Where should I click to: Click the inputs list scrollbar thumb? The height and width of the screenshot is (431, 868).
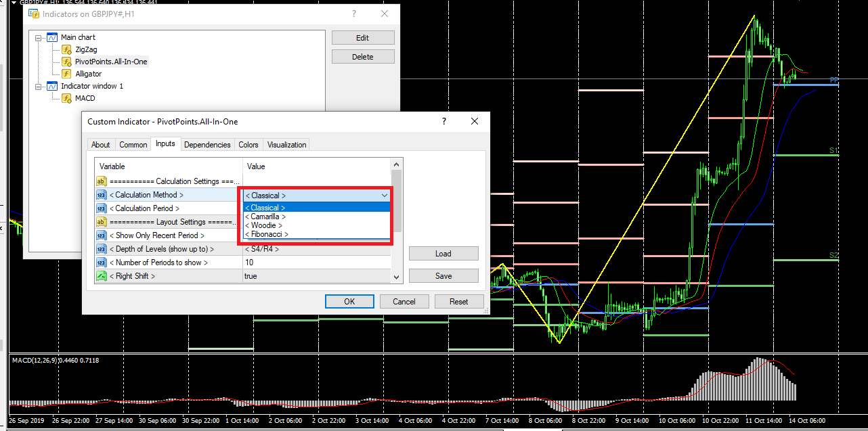pyautogui.click(x=397, y=201)
